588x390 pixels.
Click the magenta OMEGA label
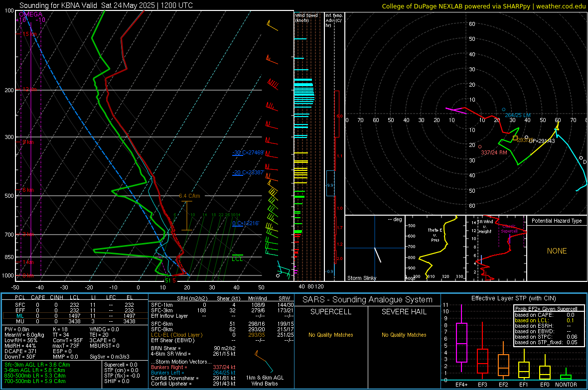coord(31,14)
